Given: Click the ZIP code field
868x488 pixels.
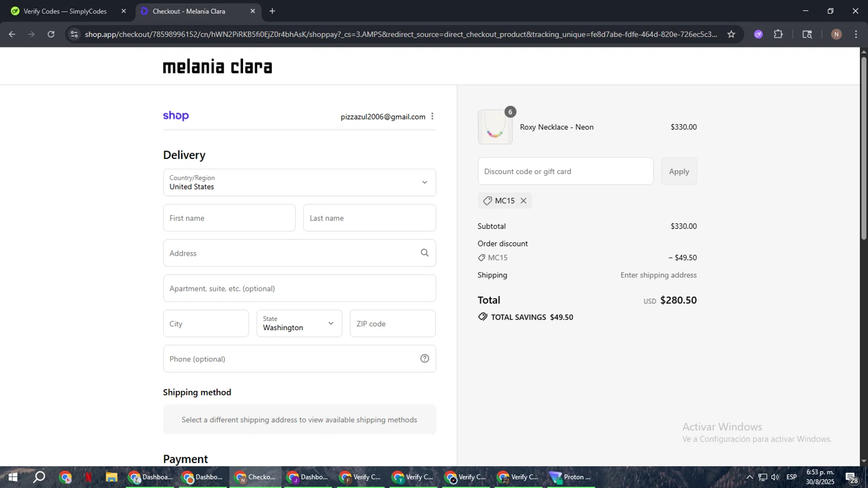Looking at the screenshot, I should pyautogui.click(x=392, y=323).
